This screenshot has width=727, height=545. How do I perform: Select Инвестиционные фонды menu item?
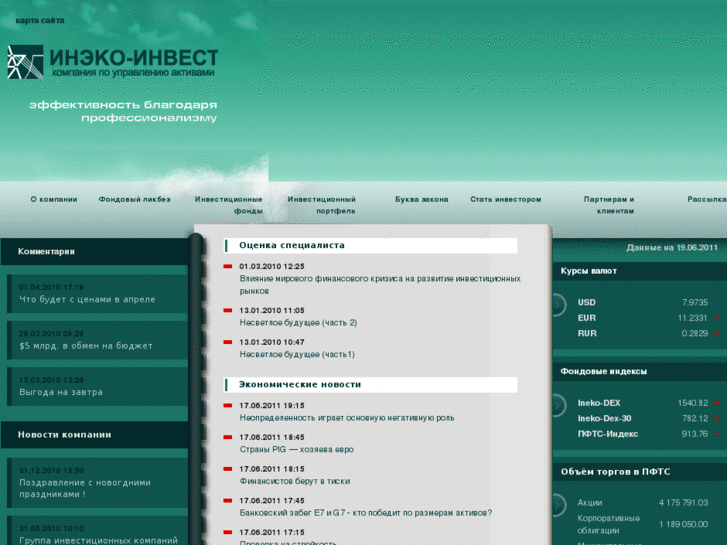pos(229,205)
